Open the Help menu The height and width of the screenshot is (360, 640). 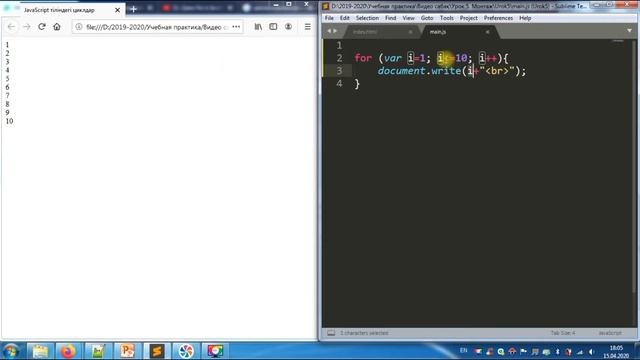click(x=525, y=18)
